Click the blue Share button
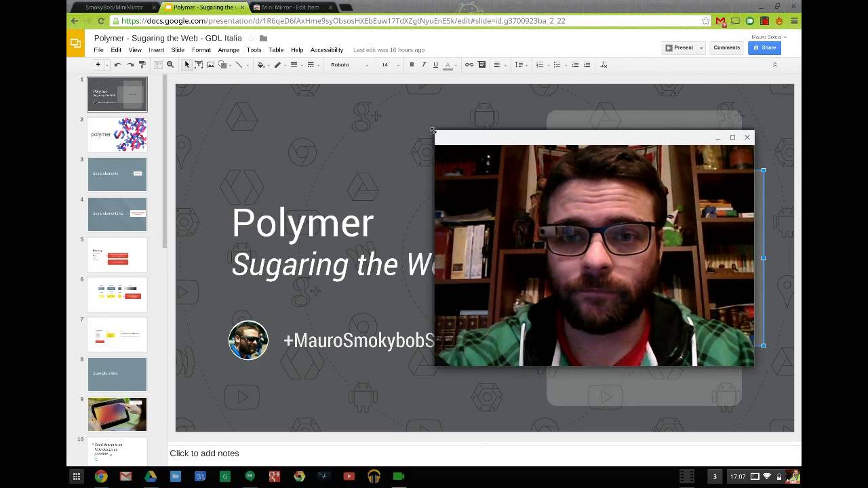 coord(764,48)
